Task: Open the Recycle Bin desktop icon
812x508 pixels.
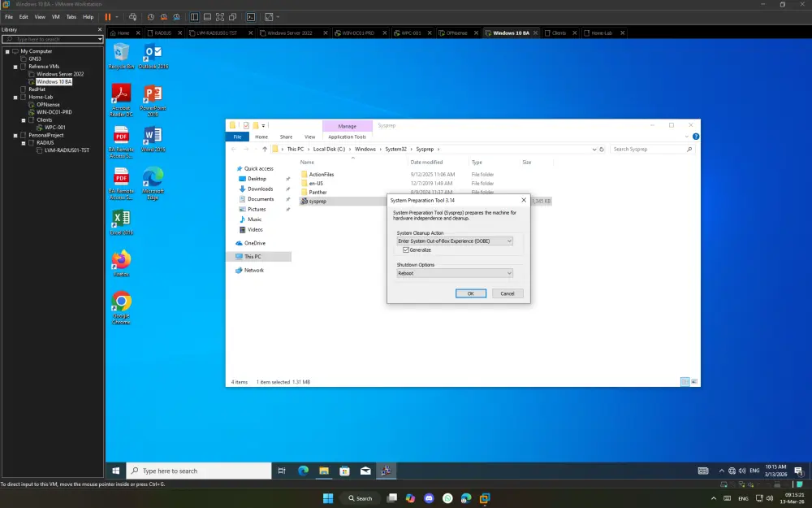Action: (x=121, y=56)
